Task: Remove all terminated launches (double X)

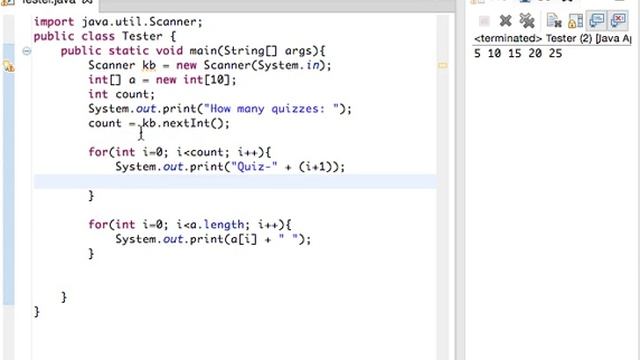Action: (527, 20)
